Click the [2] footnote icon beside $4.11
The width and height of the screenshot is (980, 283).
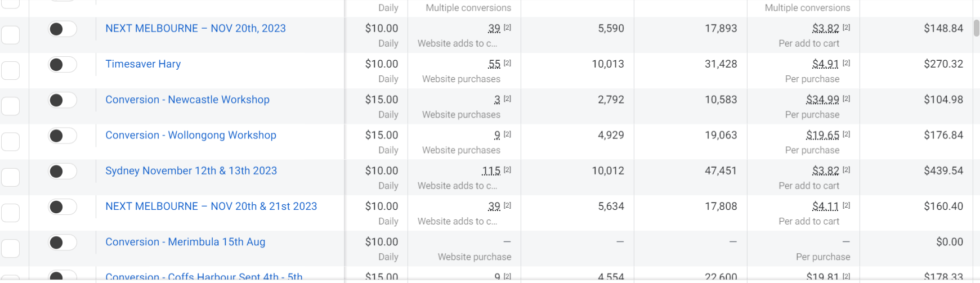[846, 205]
